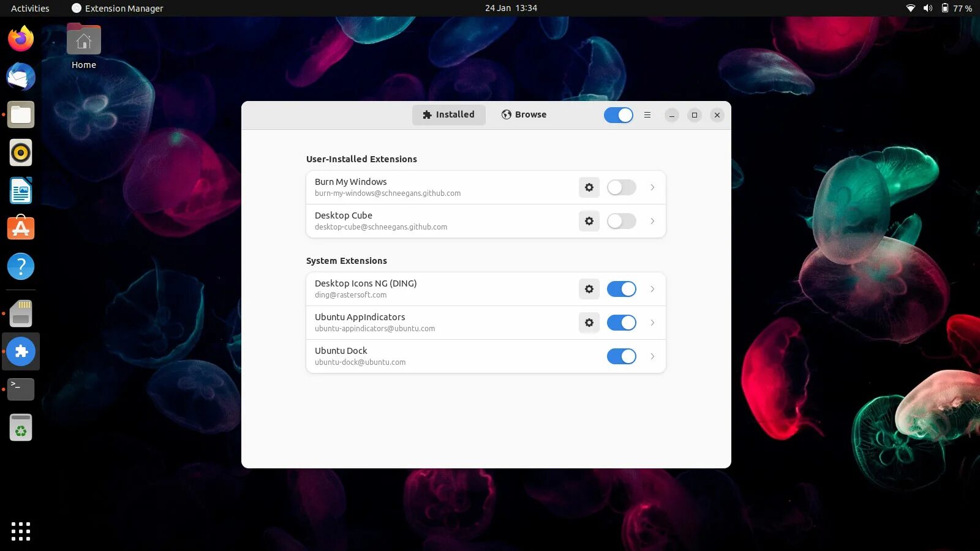Open Ubuntu AppIndicators settings gear
The width and height of the screenshot is (980, 551).
click(x=589, y=323)
